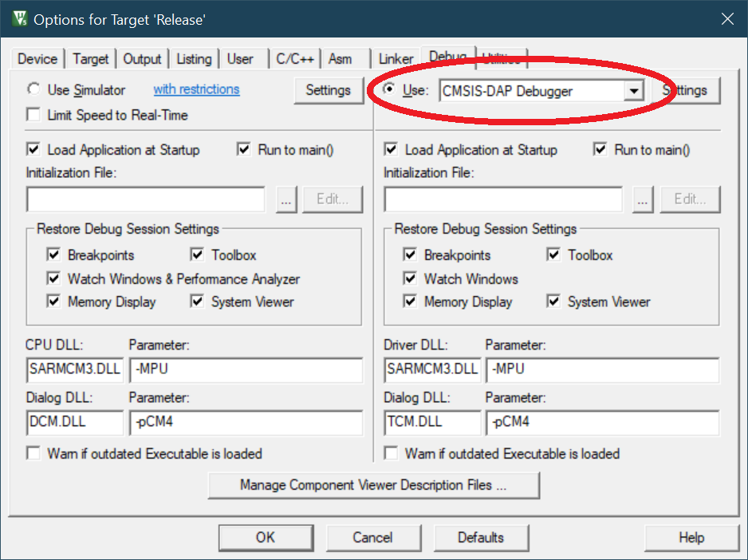Toggle simulator Memory Display checkbox

click(x=53, y=302)
